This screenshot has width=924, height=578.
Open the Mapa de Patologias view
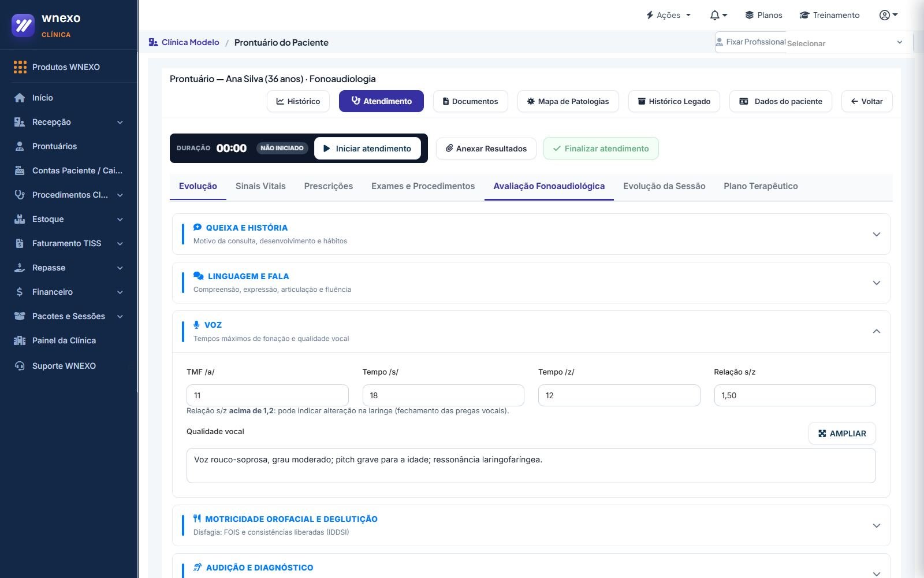click(x=568, y=101)
